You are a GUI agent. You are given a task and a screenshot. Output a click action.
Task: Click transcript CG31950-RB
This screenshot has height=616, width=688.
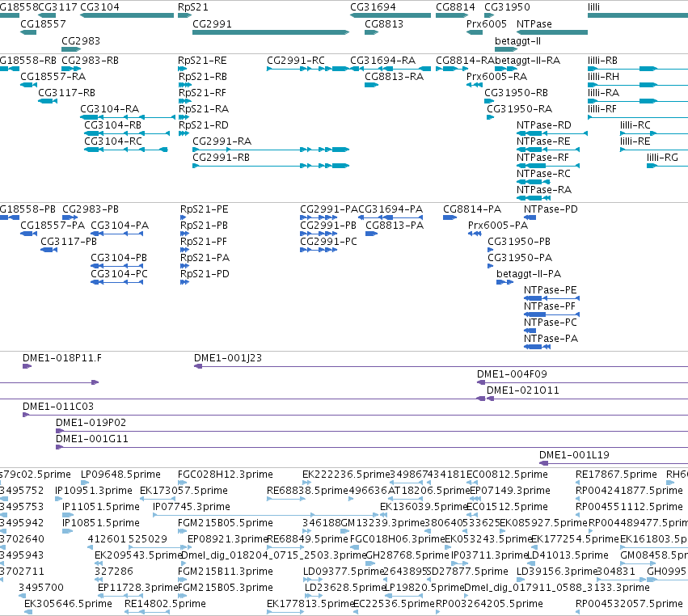click(516, 93)
